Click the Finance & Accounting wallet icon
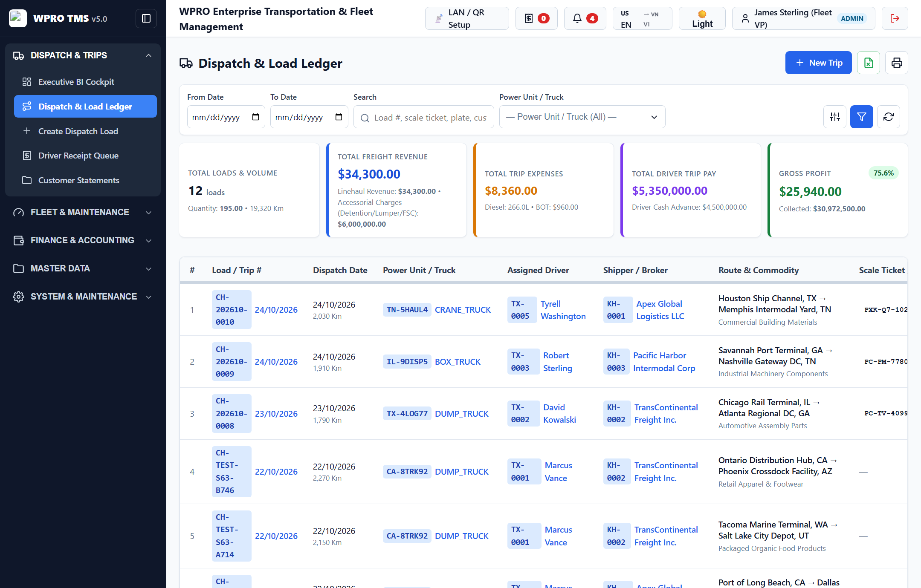The width and height of the screenshot is (921, 588). [x=18, y=240]
